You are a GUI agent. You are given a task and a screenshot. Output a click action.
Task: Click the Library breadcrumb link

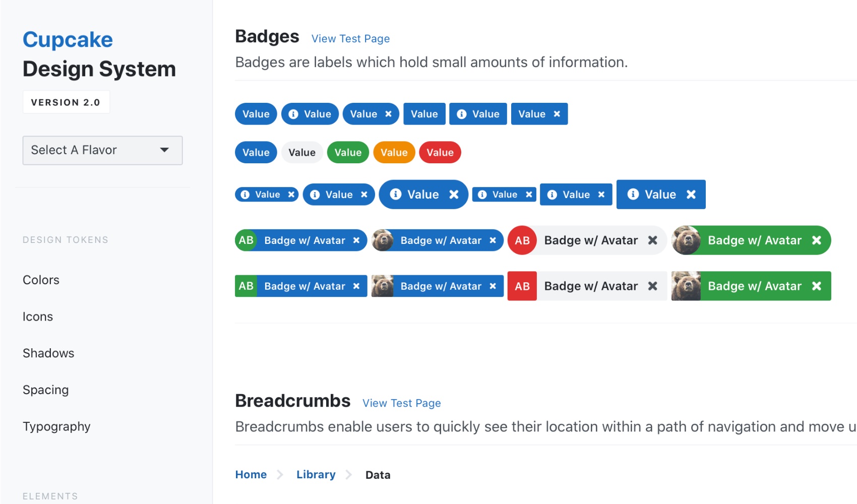[x=316, y=475]
